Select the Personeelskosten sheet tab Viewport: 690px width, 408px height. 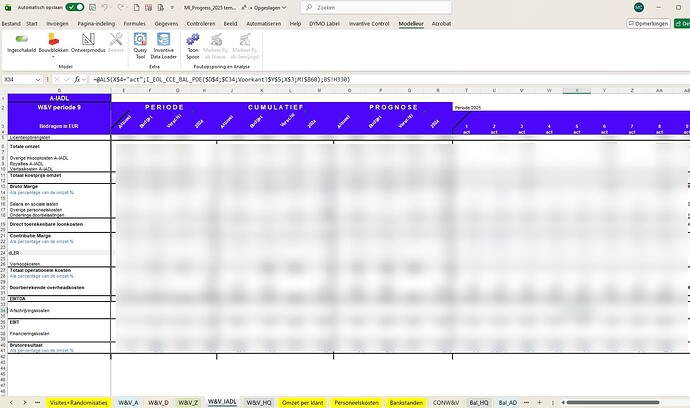pyautogui.click(x=356, y=402)
